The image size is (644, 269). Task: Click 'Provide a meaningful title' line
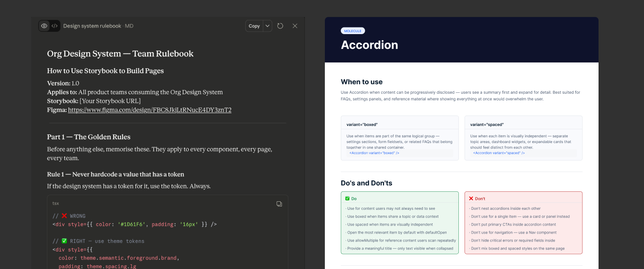(x=399, y=249)
